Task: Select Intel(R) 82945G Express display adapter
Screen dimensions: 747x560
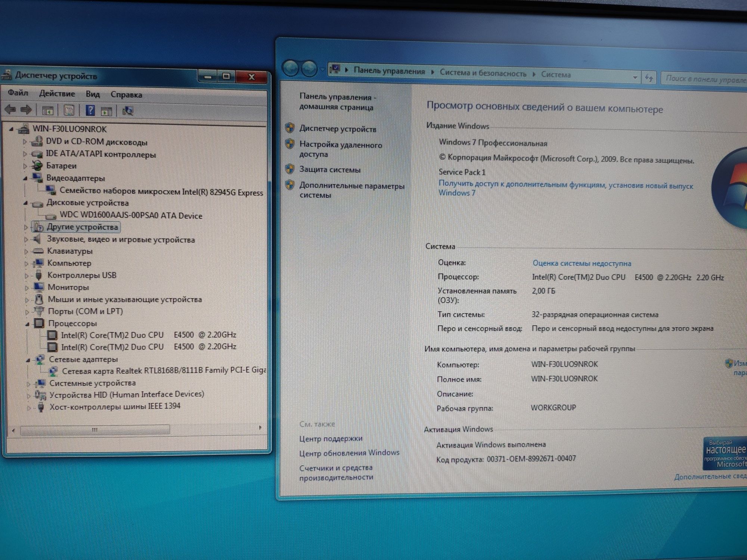Action: pos(161,192)
